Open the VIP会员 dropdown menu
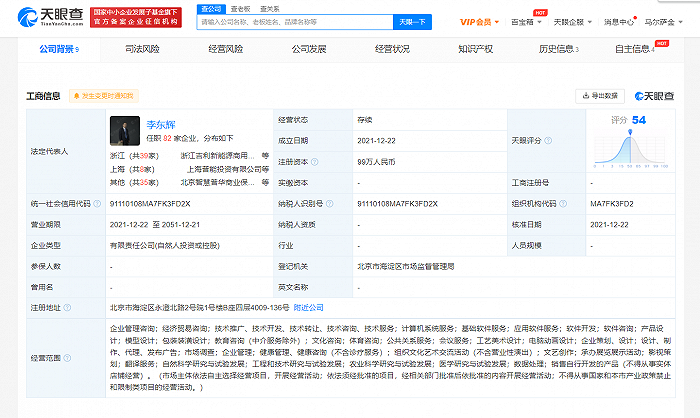The image size is (700, 418). pos(479,22)
